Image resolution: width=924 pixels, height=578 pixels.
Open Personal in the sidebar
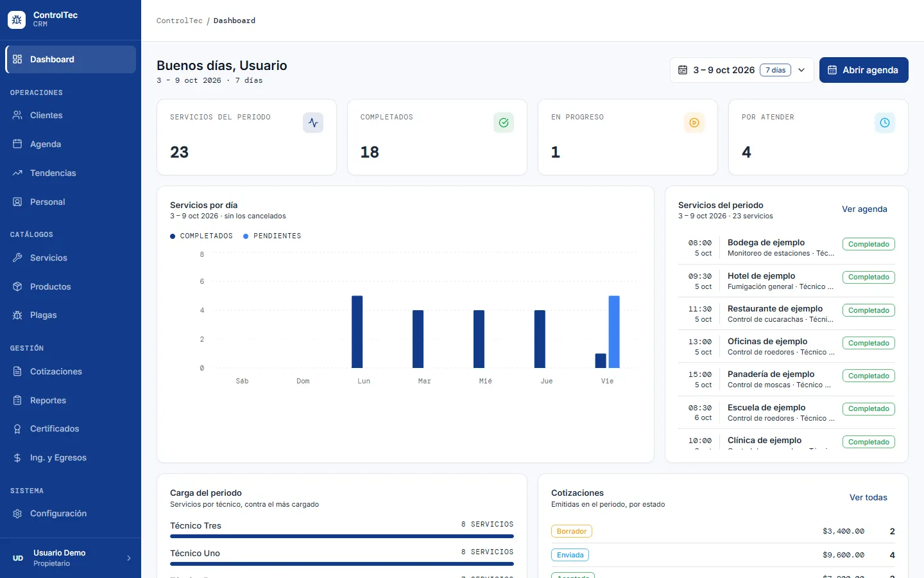click(x=71, y=202)
